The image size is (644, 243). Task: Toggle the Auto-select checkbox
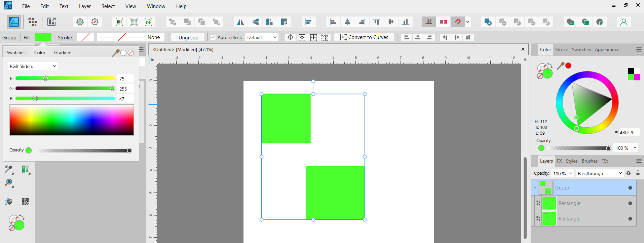point(213,37)
